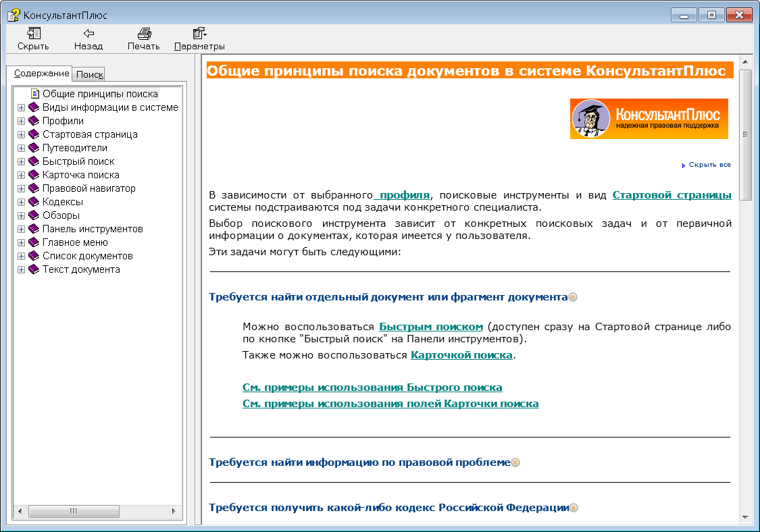Viewport: 760px width, 532px height.
Task: Print the topic with the Печать icon
Action: 144,34
